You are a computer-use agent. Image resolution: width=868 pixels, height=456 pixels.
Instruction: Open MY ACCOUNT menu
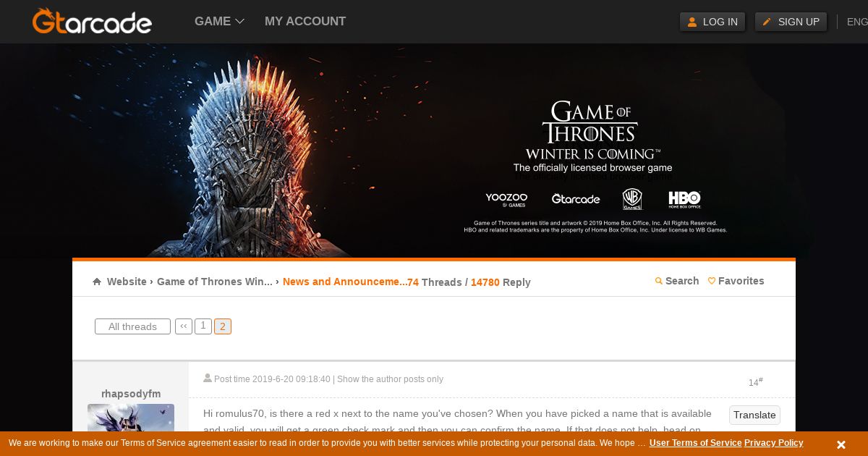(x=305, y=22)
